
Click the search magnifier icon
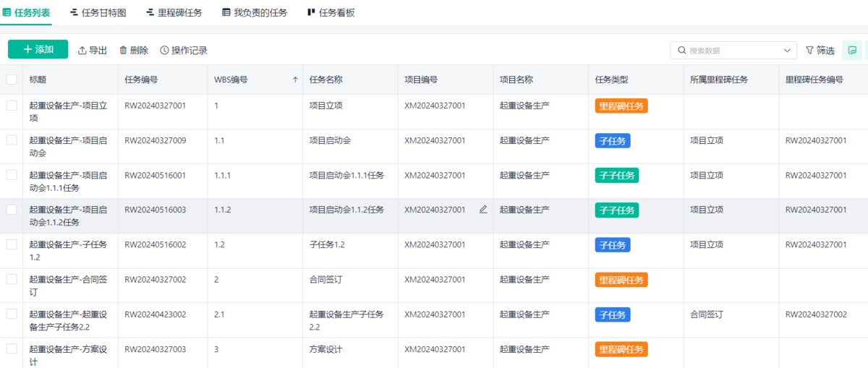[682, 51]
